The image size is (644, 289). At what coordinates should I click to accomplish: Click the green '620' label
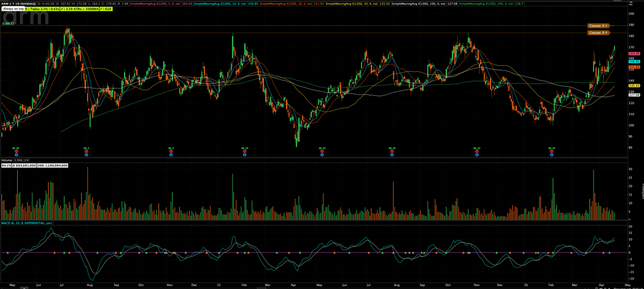(106, 9)
